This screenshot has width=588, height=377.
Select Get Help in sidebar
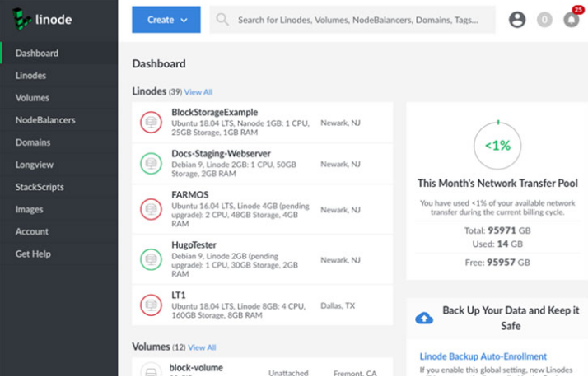click(x=32, y=254)
